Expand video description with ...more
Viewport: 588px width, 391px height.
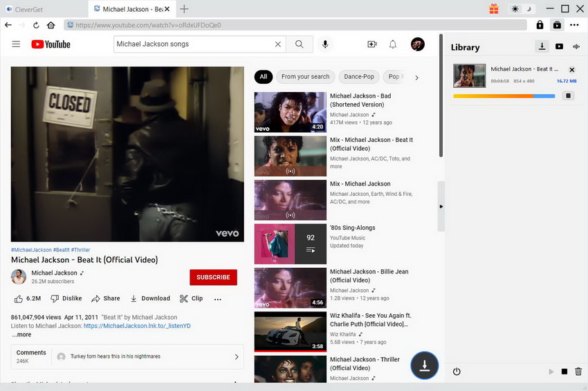[21, 335]
